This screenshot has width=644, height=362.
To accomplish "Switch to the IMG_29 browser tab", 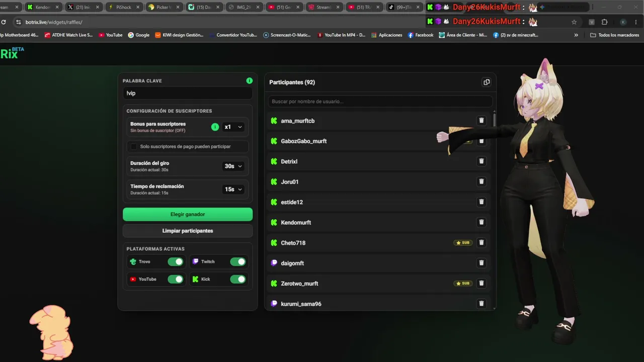I will pos(243,8).
